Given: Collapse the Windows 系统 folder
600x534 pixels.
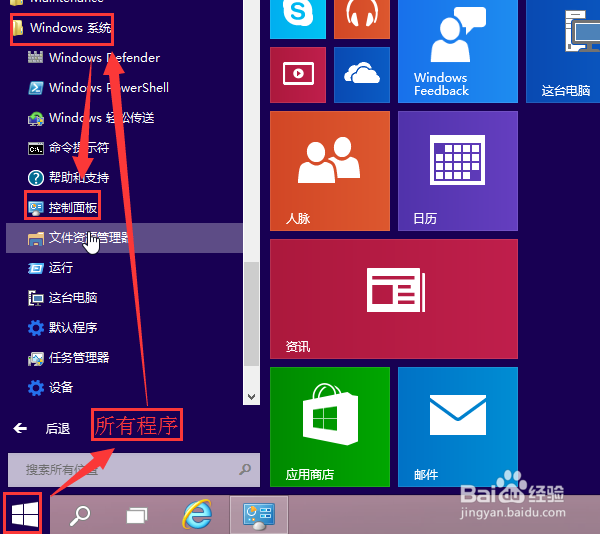Looking at the screenshot, I should coord(62,28).
